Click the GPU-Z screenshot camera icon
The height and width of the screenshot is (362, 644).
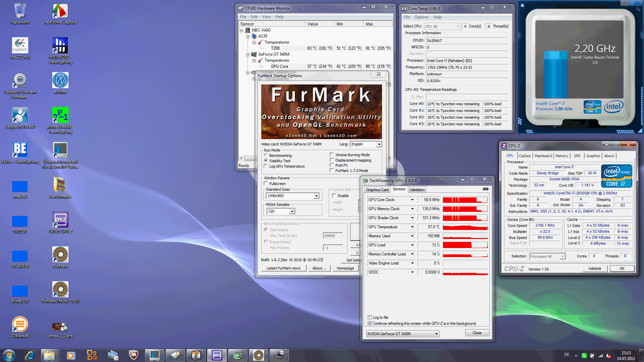(x=485, y=189)
